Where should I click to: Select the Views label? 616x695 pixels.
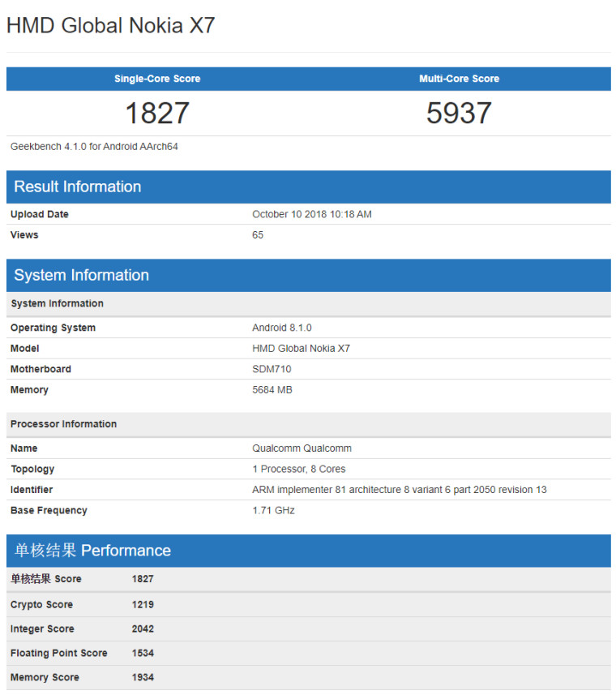pos(24,235)
